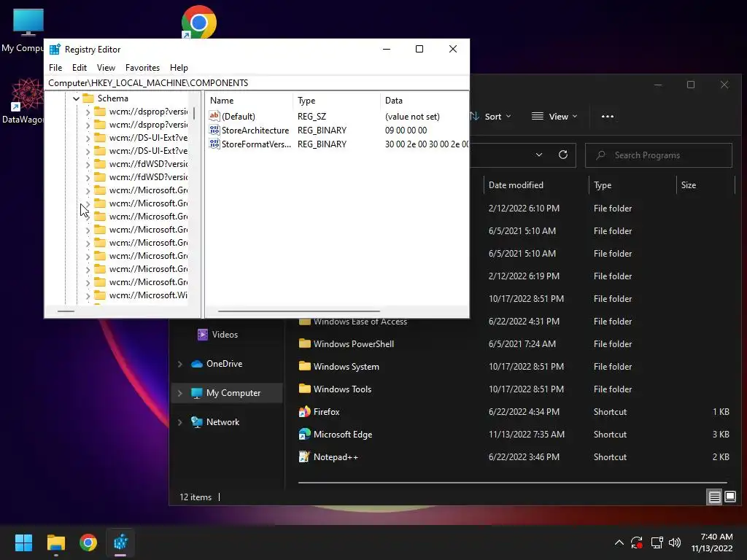The height and width of the screenshot is (560, 747).
Task: Click the 12 items status bar text
Action: [196, 497]
